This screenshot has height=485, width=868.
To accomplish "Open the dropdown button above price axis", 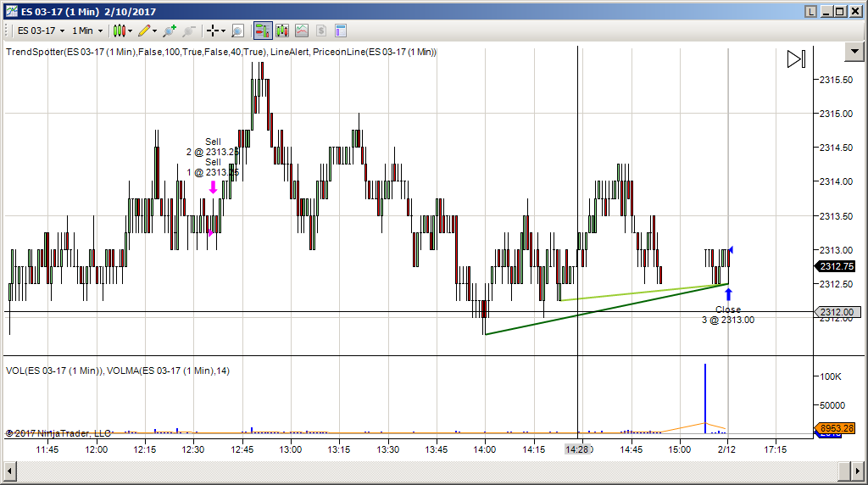I will tap(854, 52).
